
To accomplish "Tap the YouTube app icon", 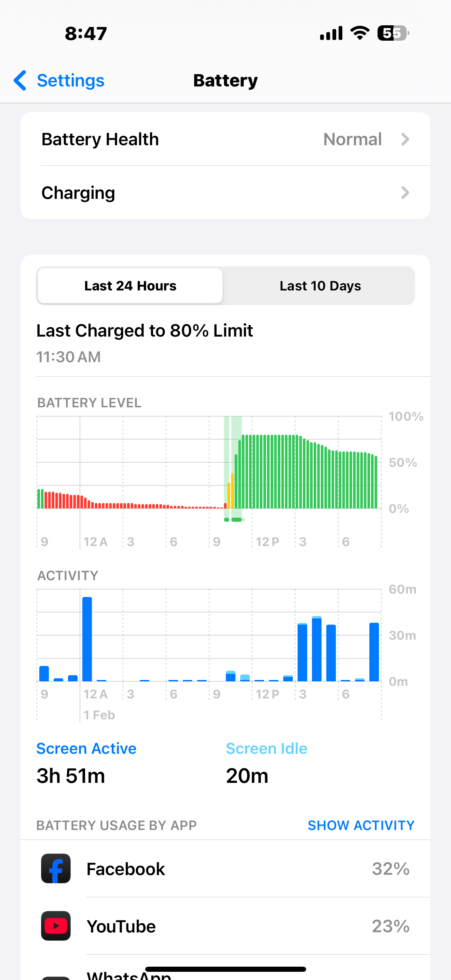I will [56, 926].
